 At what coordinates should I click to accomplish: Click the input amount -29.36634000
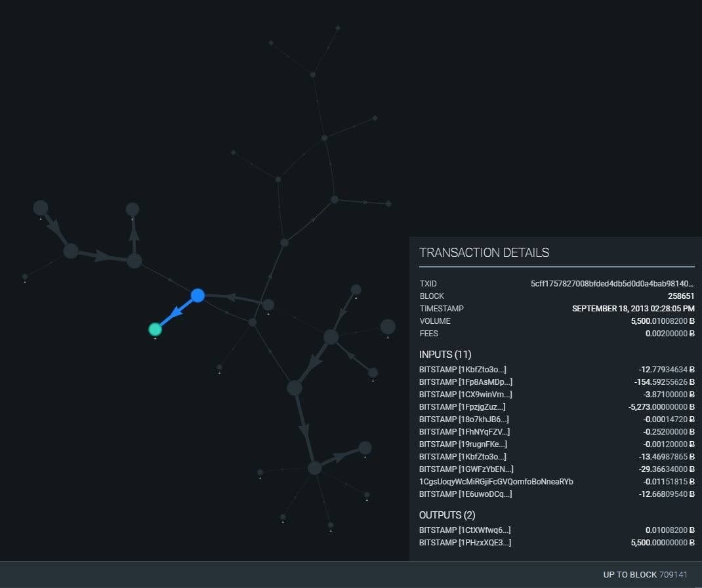(x=667, y=469)
